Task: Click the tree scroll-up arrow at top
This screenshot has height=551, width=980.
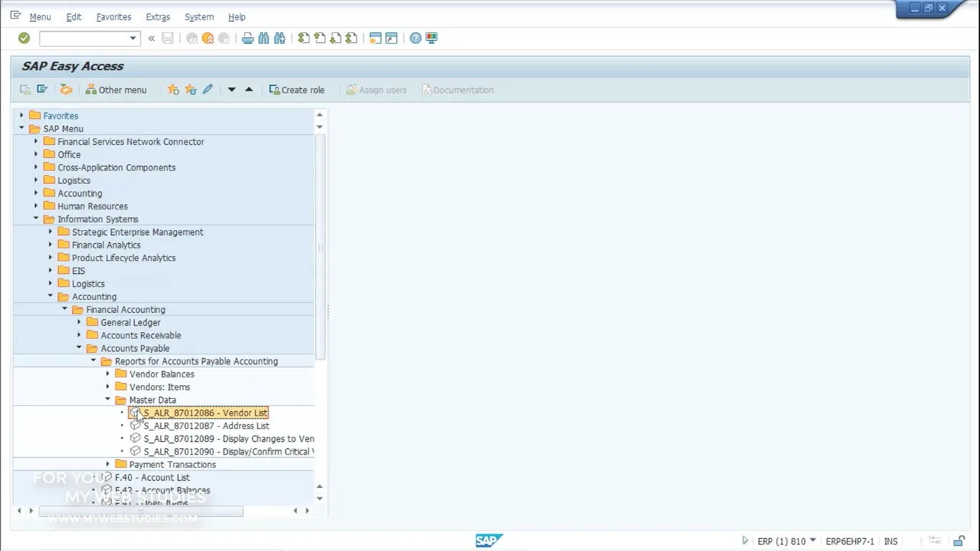Action: click(320, 115)
